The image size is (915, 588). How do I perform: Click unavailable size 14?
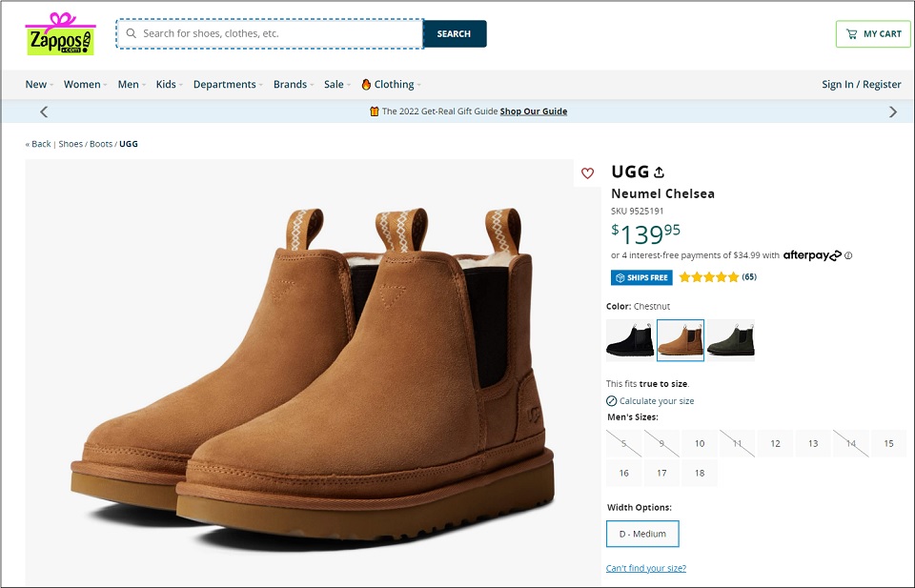coord(851,443)
